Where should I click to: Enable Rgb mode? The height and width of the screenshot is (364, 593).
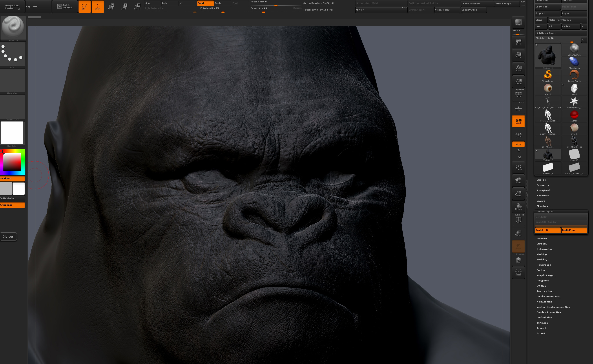(170, 3)
